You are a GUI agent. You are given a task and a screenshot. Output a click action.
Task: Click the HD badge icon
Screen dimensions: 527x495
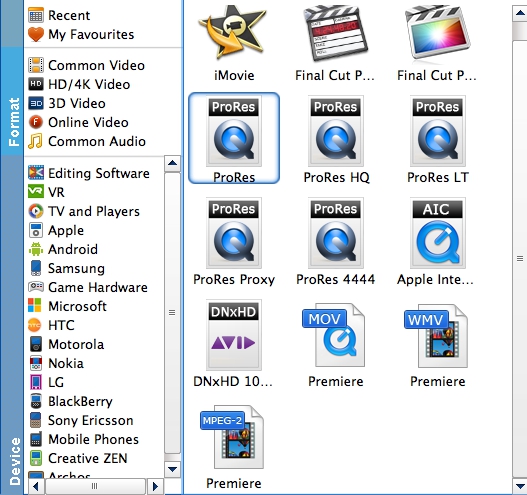36,84
